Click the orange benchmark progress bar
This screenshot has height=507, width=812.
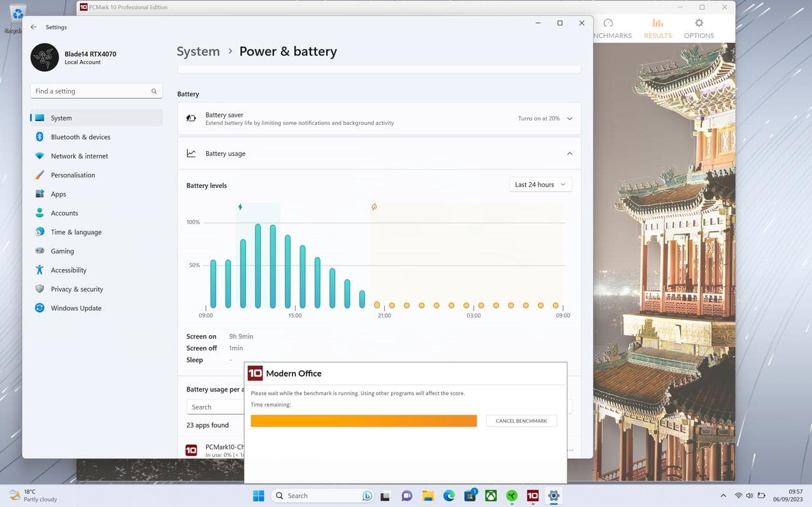pos(364,421)
